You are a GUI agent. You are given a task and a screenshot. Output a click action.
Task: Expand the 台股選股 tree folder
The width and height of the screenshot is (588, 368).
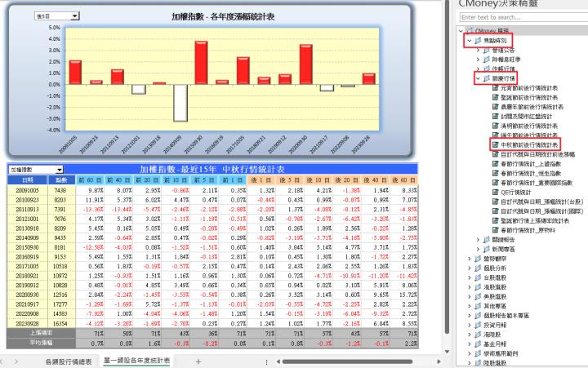(x=469, y=277)
